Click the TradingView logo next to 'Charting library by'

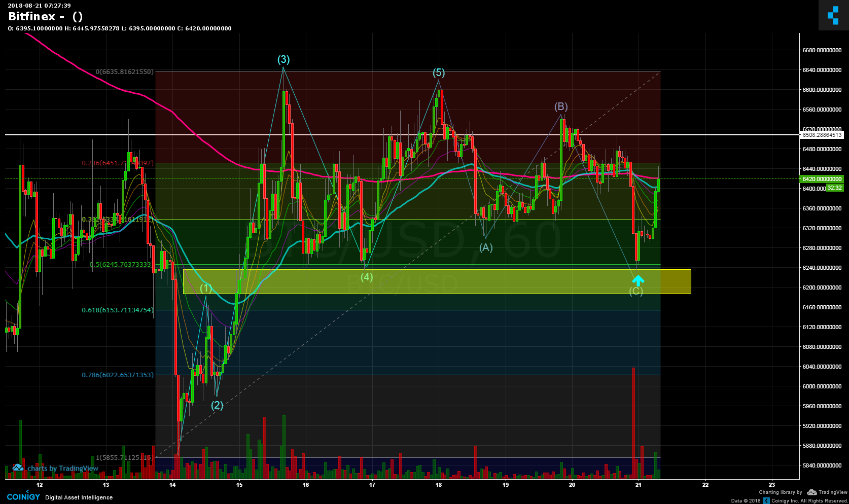point(827,492)
